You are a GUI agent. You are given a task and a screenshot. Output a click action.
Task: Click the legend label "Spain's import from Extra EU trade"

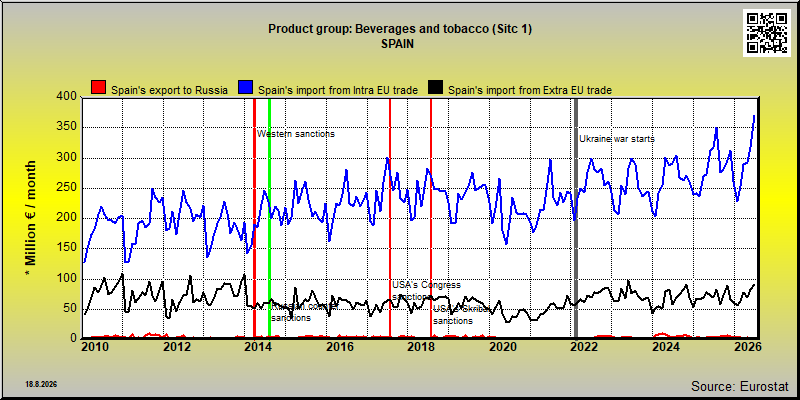coord(530,90)
